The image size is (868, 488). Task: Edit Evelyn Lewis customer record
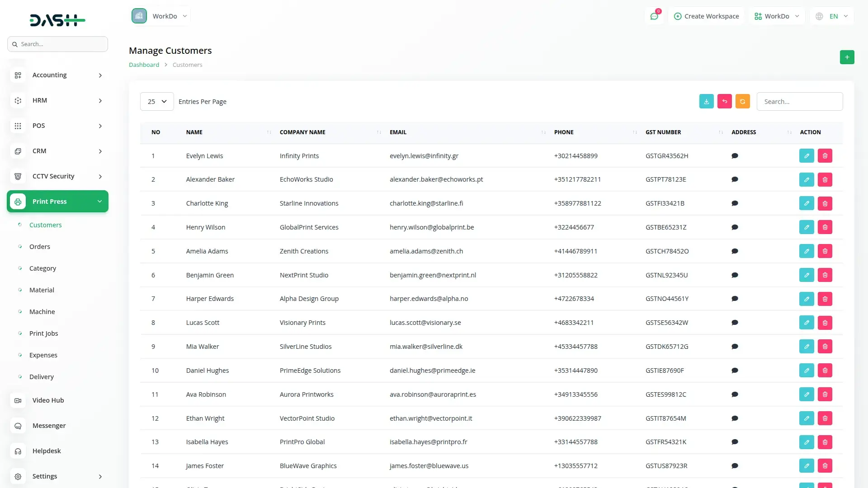[806, 156]
